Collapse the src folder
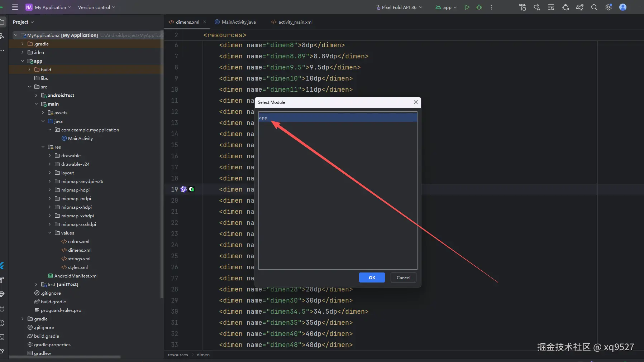644x362 pixels. point(29,87)
